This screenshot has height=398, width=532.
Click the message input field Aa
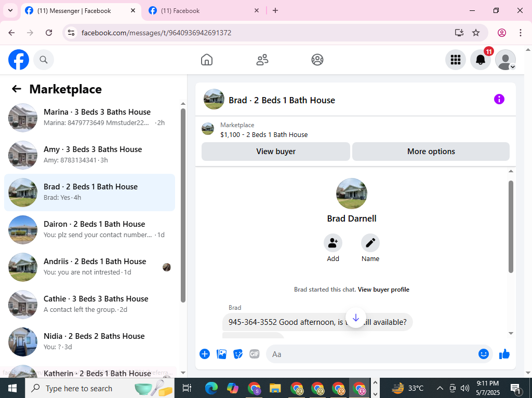(371, 354)
